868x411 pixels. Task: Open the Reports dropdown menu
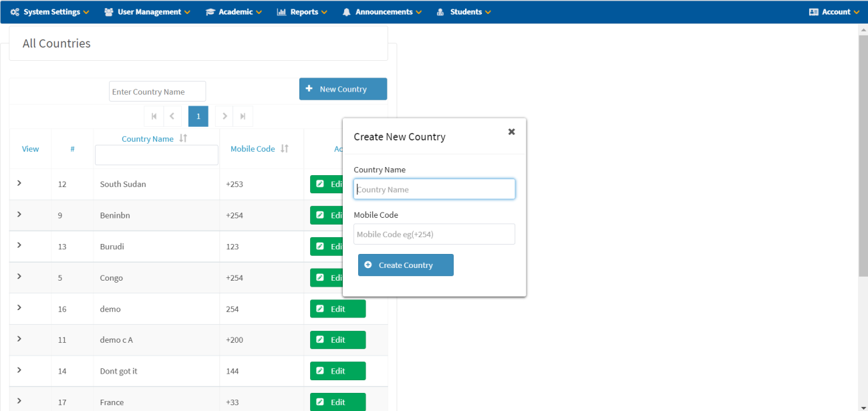click(301, 12)
